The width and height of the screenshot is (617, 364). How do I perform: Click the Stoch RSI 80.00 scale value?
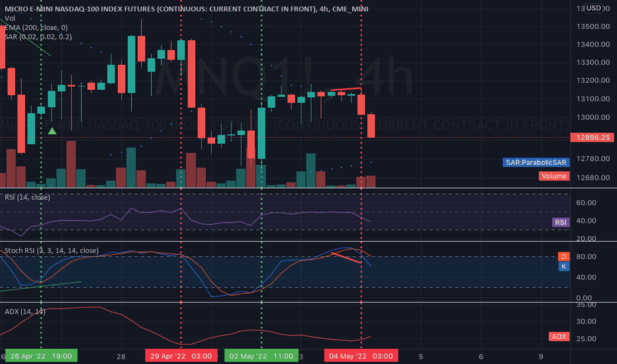(x=586, y=257)
